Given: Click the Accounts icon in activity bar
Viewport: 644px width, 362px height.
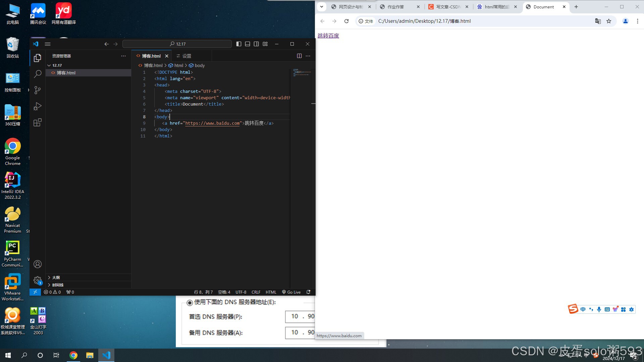Looking at the screenshot, I should [38, 264].
